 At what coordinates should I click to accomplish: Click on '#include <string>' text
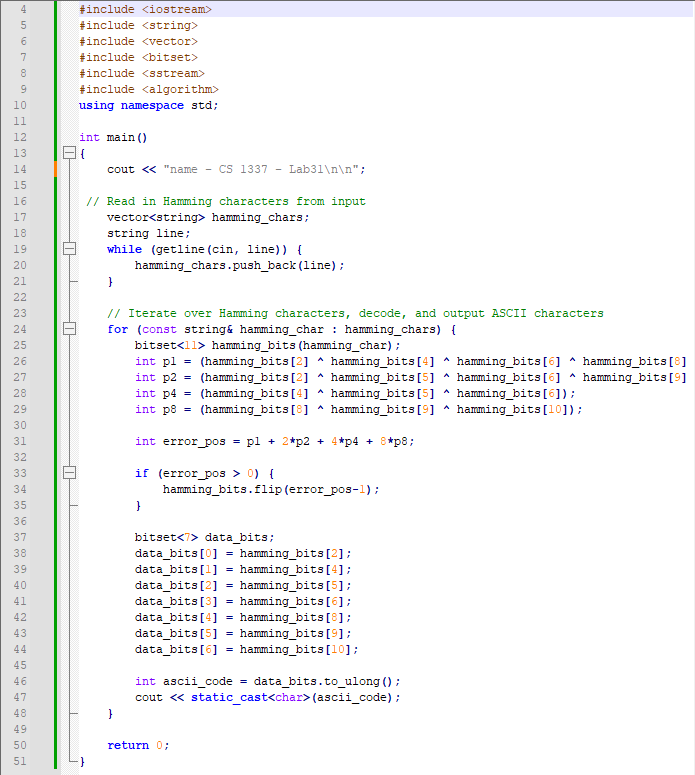point(138,25)
